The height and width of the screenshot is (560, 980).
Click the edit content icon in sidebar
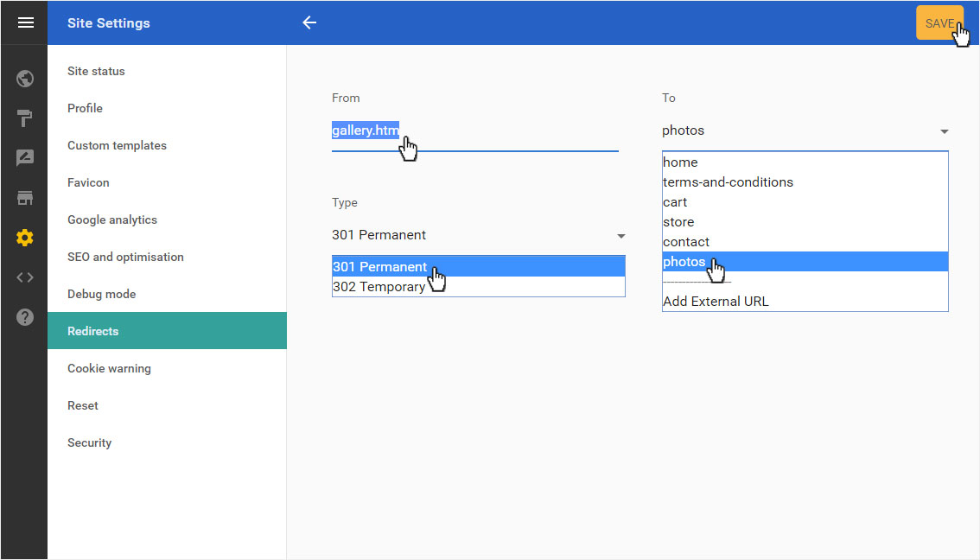click(25, 158)
